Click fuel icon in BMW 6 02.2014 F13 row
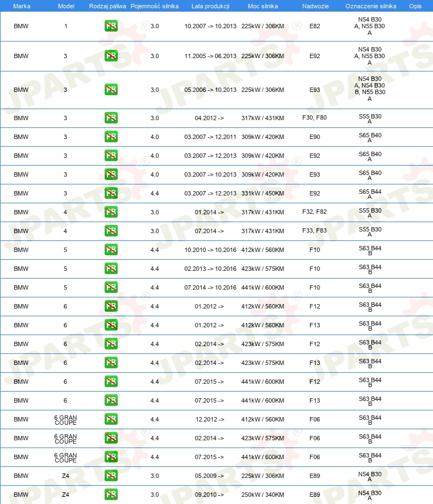Screen dimensions: 433x504 click(111, 363)
